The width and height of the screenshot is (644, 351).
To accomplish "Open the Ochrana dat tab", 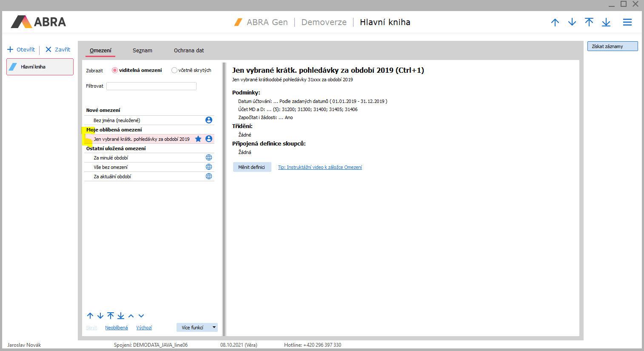I will (189, 50).
